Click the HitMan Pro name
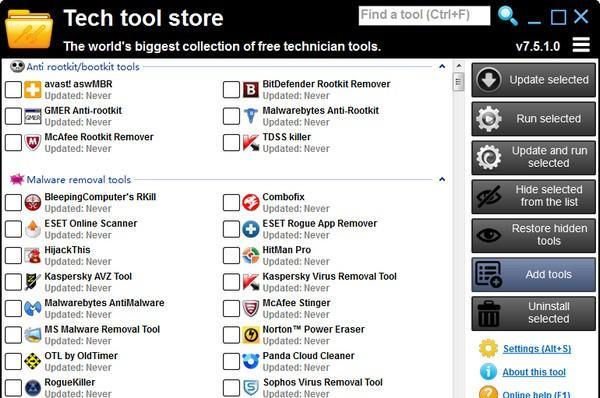Viewport: 600px width, 398px height. 287,250
